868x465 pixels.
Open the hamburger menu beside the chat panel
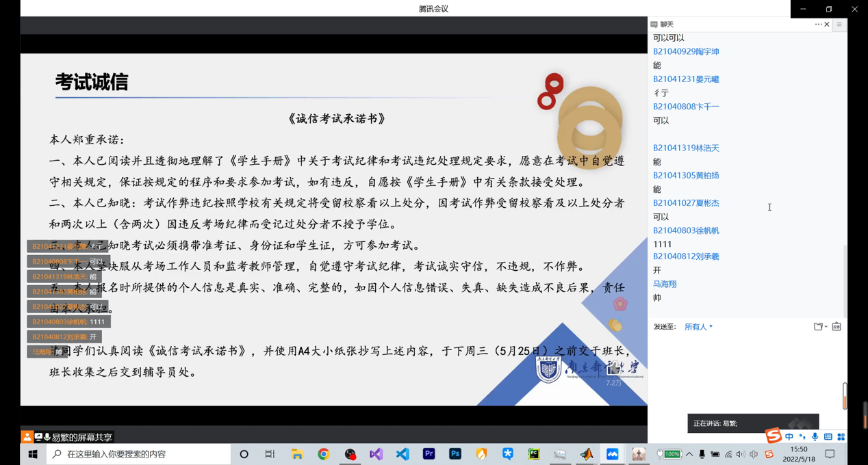[x=839, y=25]
